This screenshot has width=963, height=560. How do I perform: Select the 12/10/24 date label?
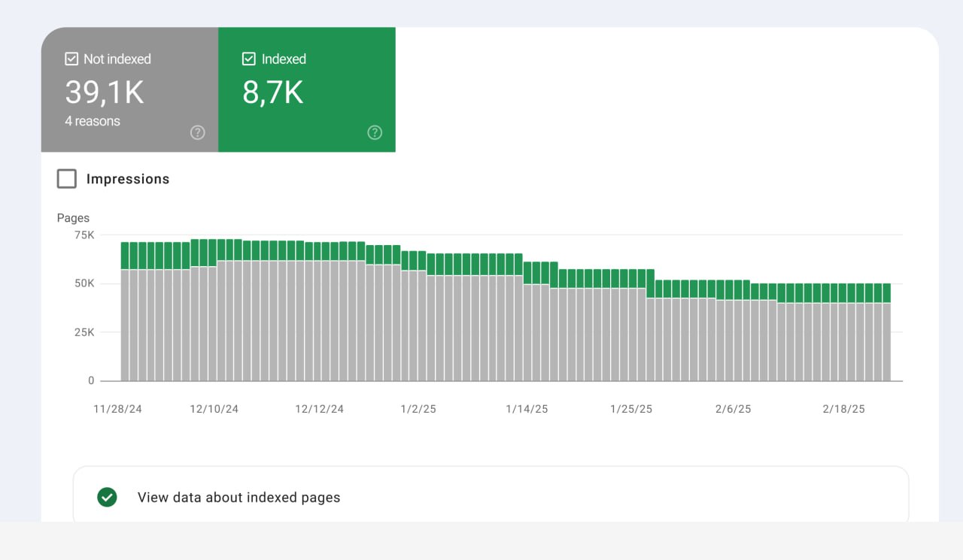tap(214, 409)
